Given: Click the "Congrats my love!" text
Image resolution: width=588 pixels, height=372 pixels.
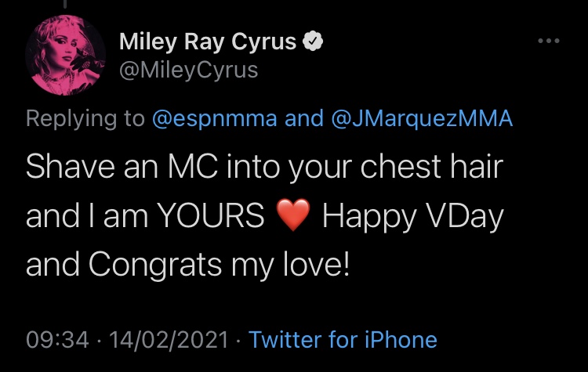Looking at the screenshot, I should 219,265.
